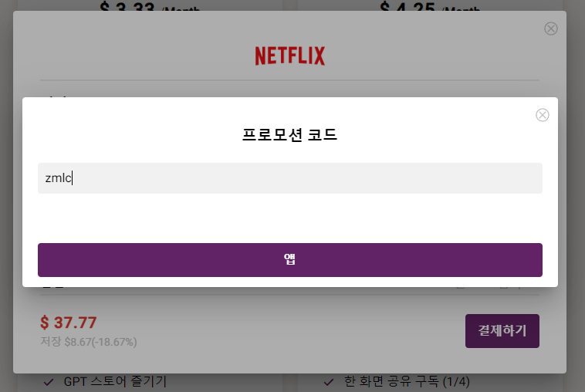This screenshot has height=392, width=585.
Task: Close the Netflix checkout panel behind
Action: (x=551, y=29)
